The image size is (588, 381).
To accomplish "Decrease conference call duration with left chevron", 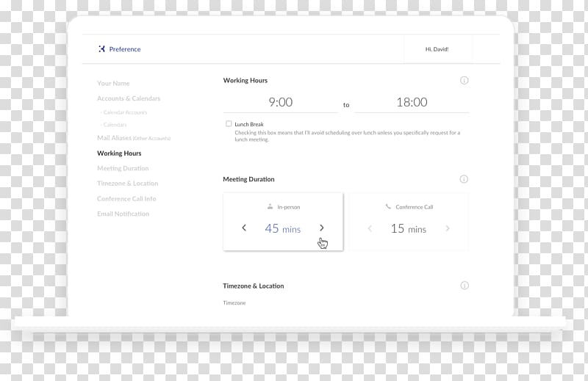I will pyautogui.click(x=370, y=229).
